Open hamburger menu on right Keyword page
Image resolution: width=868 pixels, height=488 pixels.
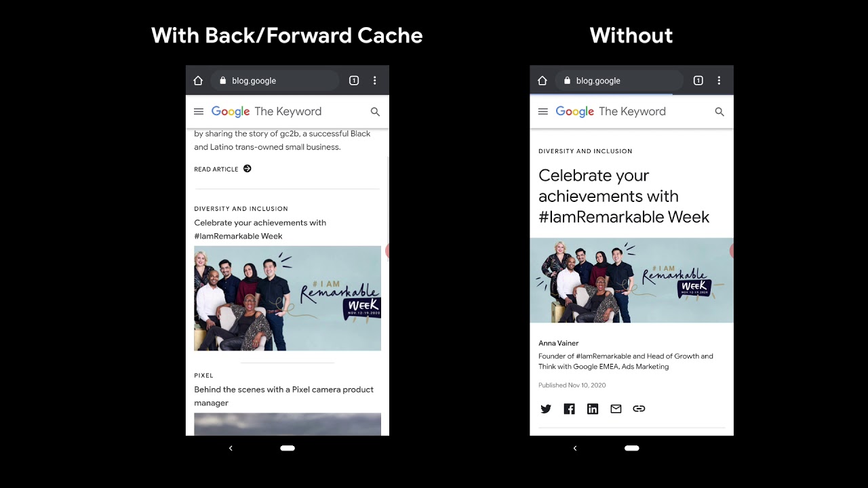[x=542, y=112]
